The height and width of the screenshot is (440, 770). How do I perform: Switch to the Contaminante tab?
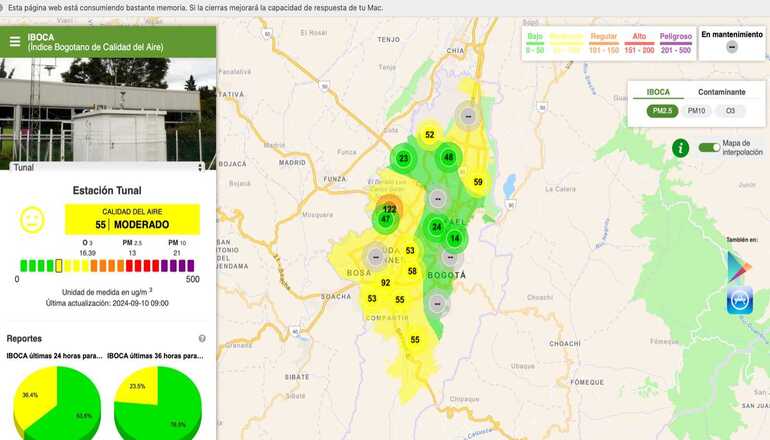click(721, 92)
